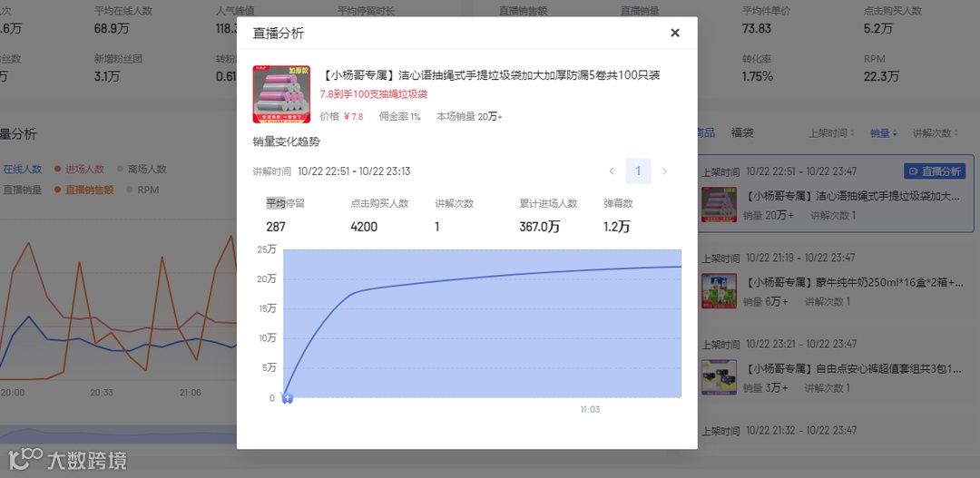Click the 讲解时间 range 10/22 22:51 - 23:13
The height and width of the screenshot is (478, 980).
click(354, 171)
